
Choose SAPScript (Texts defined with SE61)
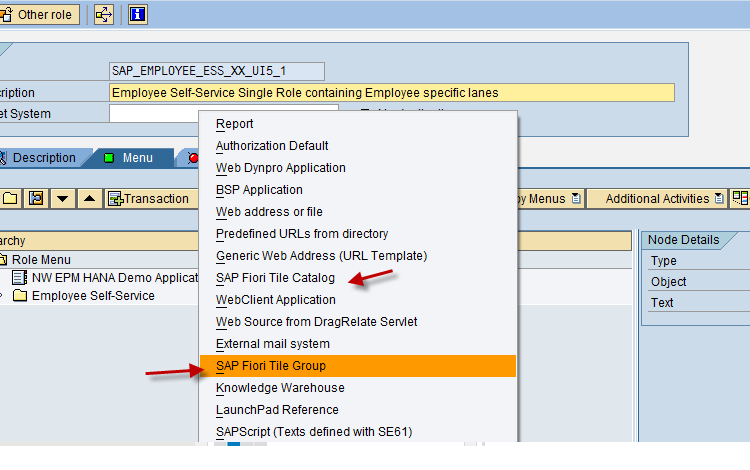tap(358, 431)
